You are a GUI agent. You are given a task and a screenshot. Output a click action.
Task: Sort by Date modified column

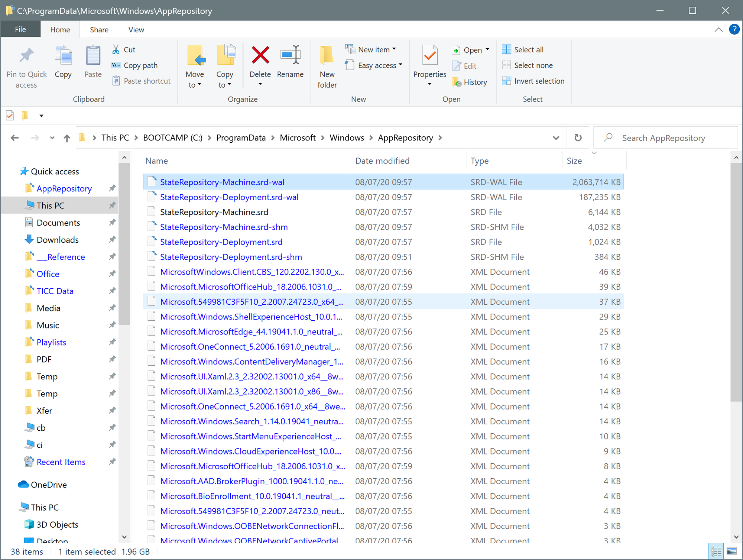(x=408, y=161)
